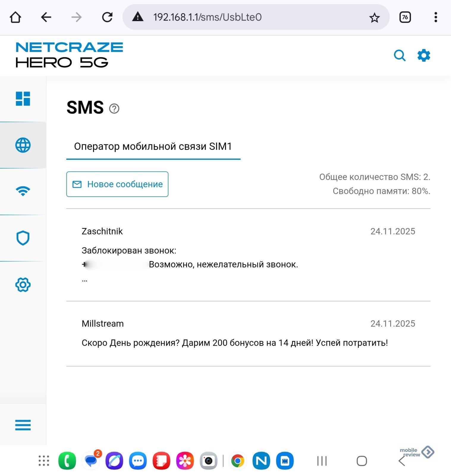The height and width of the screenshot is (476, 451).
Task: Open the browser tab switcher showing 76
Action: pos(405,17)
